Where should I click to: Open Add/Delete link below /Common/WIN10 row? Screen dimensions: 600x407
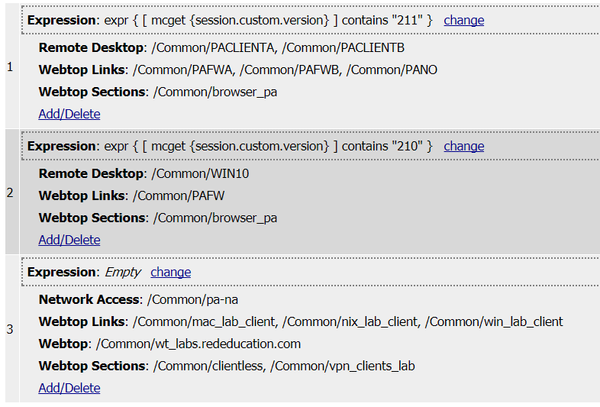(x=69, y=240)
